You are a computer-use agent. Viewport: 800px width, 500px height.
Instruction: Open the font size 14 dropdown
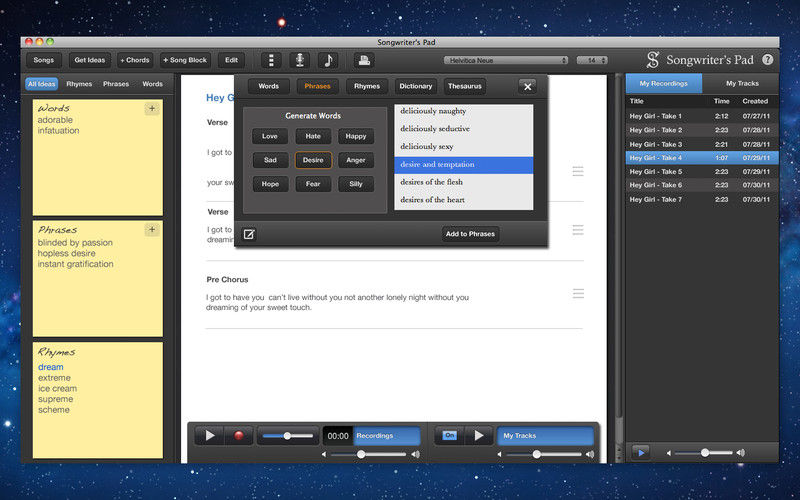[592, 60]
